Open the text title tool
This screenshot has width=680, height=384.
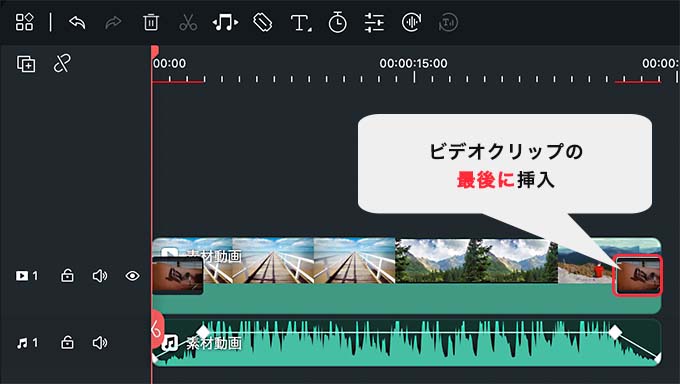pyautogui.click(x=301, y=23)
